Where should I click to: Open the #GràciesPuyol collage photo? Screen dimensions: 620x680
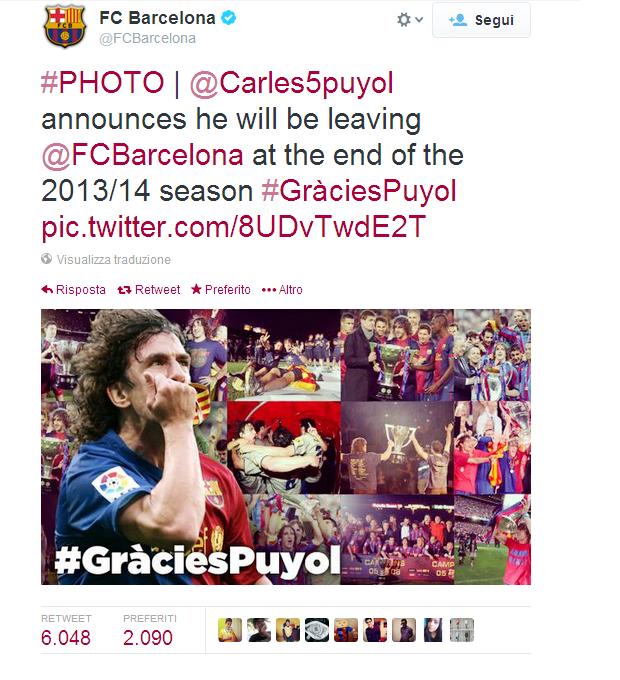(286, 447)
